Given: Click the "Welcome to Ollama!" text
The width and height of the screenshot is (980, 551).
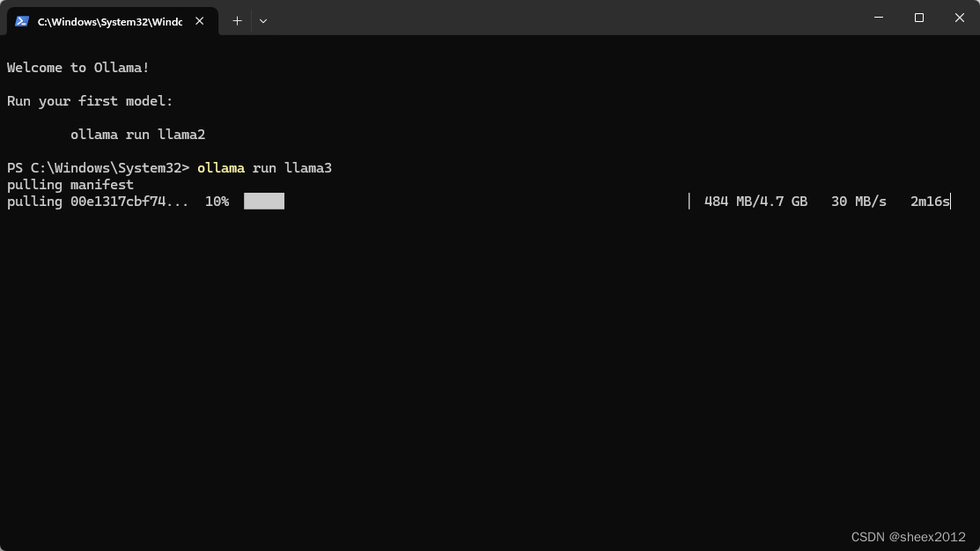Looking at the screenshot, I should [78, 68].
